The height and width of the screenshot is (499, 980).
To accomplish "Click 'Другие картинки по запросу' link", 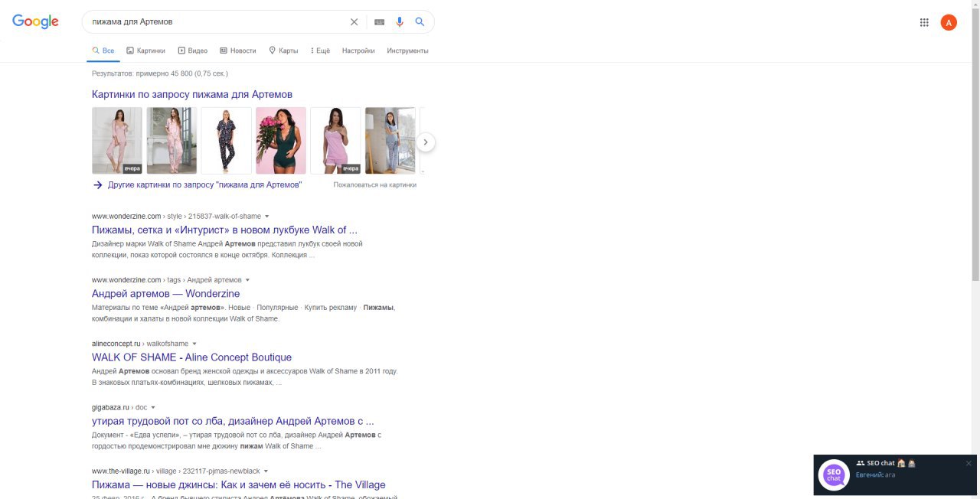I will [x=198, y=185].
